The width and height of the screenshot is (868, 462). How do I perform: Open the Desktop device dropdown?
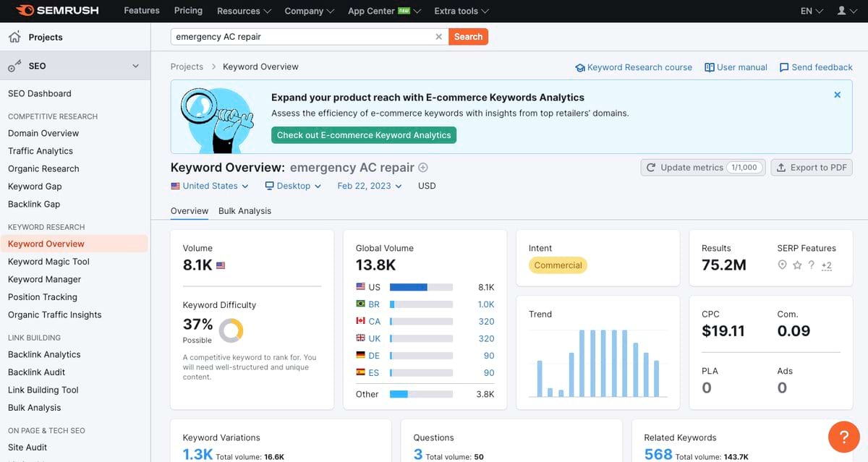pyautogui.click(x=293, y=186)
